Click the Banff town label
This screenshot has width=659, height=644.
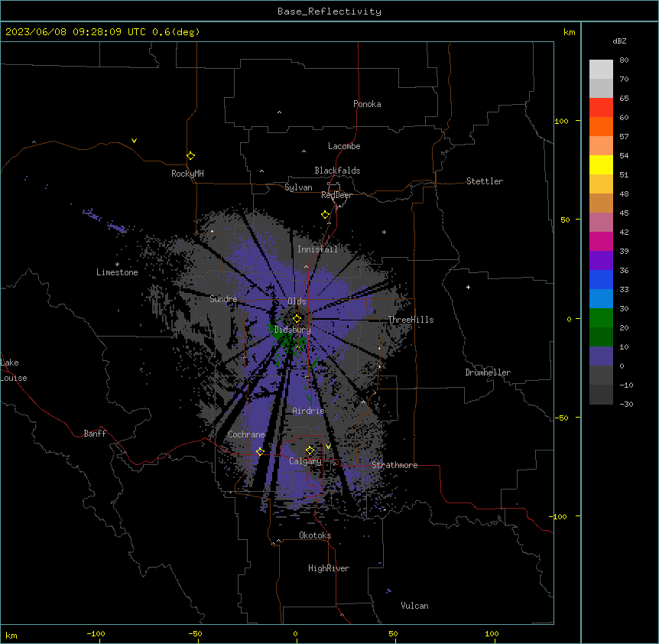(95, 434)
